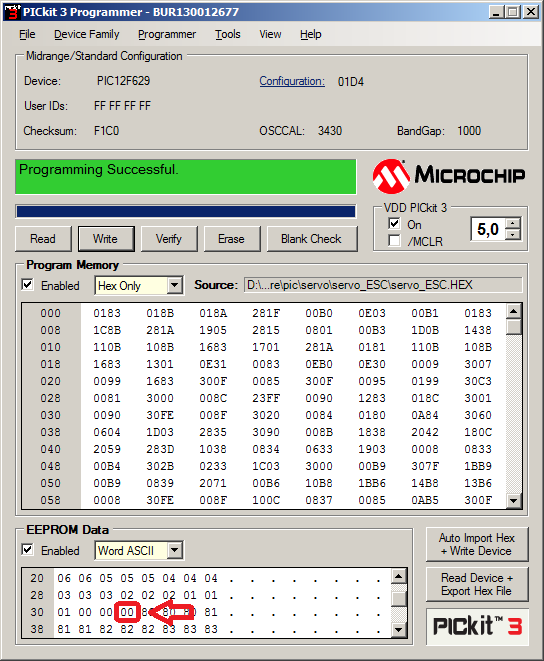The image size is (544, 661).
Task: Click program memory cell 302B in row 048
Action: tap(160, 466)
